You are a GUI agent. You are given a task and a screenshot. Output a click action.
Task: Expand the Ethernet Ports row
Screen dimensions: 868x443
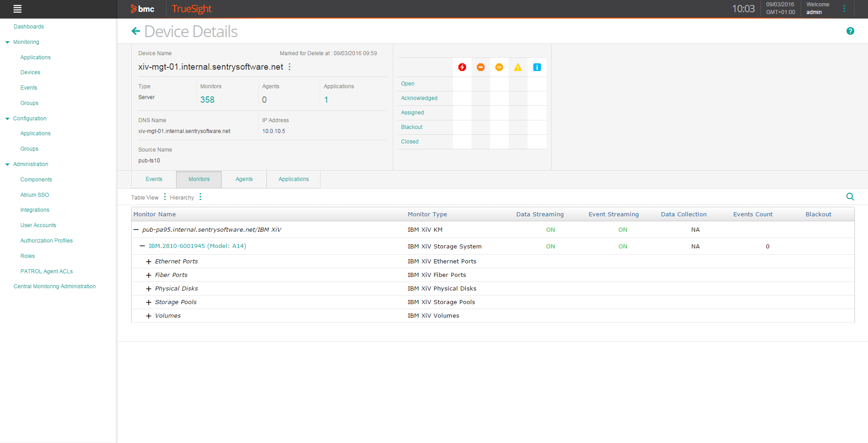pos(148,262)
